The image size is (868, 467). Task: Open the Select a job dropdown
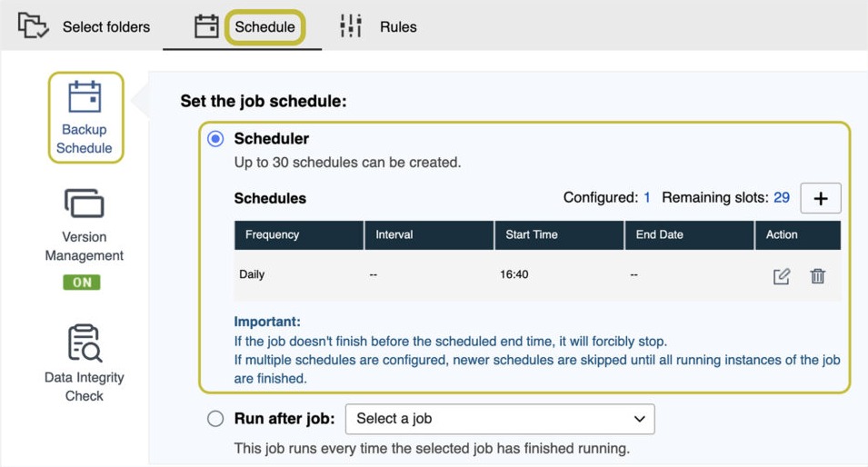(x=500, y=419)
